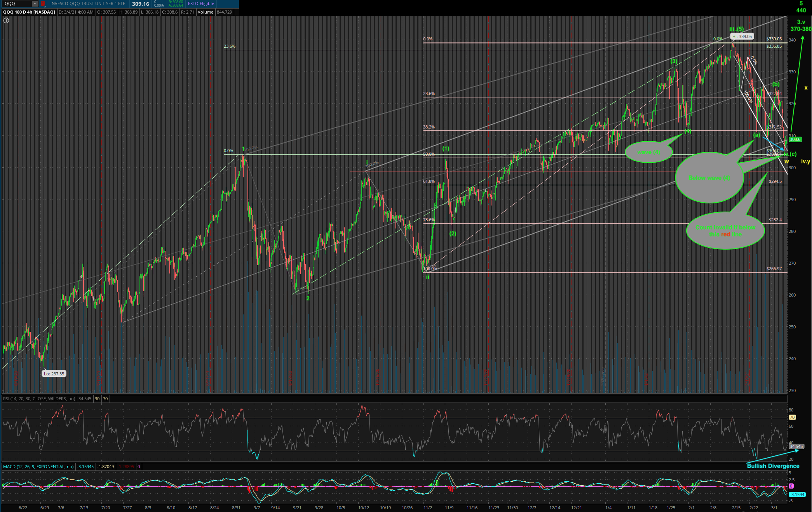Image resolution: width=812 pixels, height=512 pixels.
Task: Click the $266.97 Fibonacci level label
Action: (774, 269)
